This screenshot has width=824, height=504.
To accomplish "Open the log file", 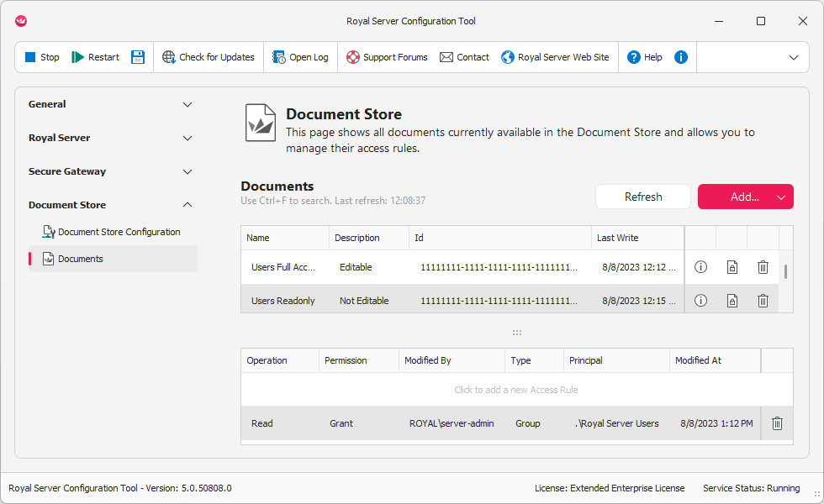I will [300, 57].
